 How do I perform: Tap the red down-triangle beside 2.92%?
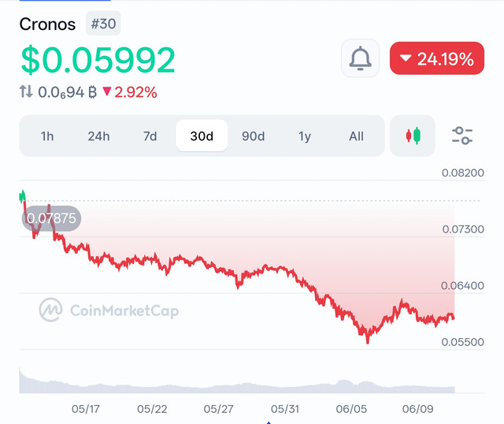pos(107,91)
